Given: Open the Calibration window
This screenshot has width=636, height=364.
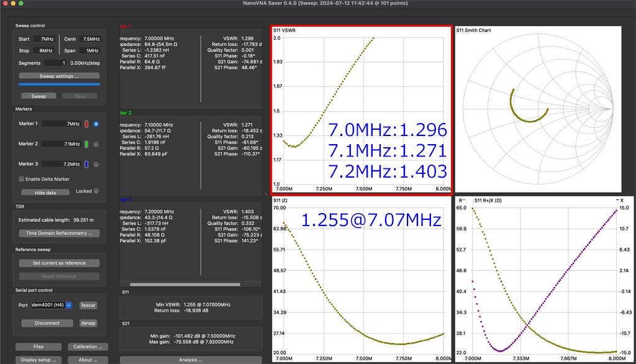Looking at the screenshot, I should [x=88, y=347].
